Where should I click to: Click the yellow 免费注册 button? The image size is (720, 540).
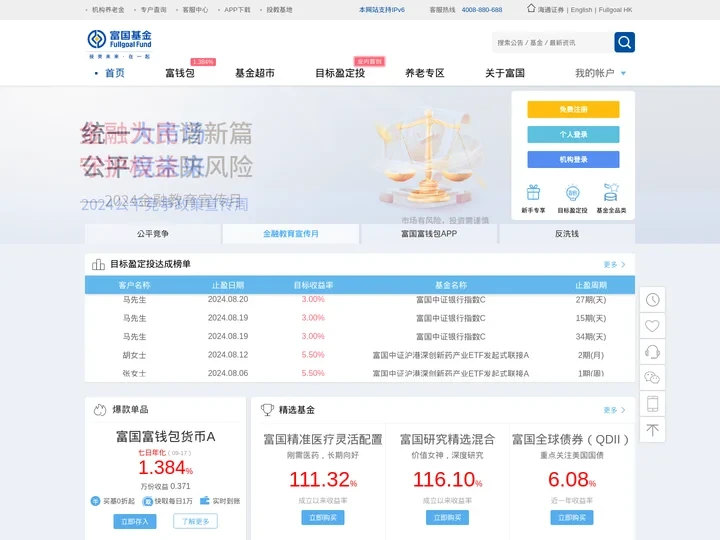click(x=573, y=109)
